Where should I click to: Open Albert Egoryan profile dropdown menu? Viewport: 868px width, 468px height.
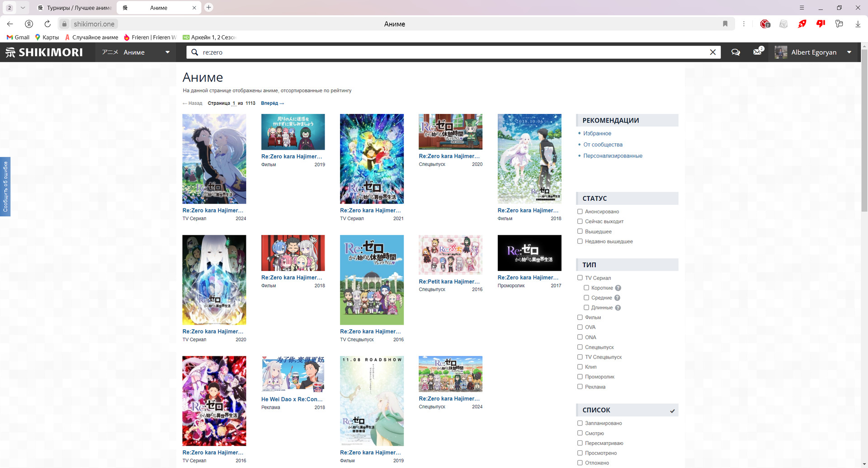849,52
